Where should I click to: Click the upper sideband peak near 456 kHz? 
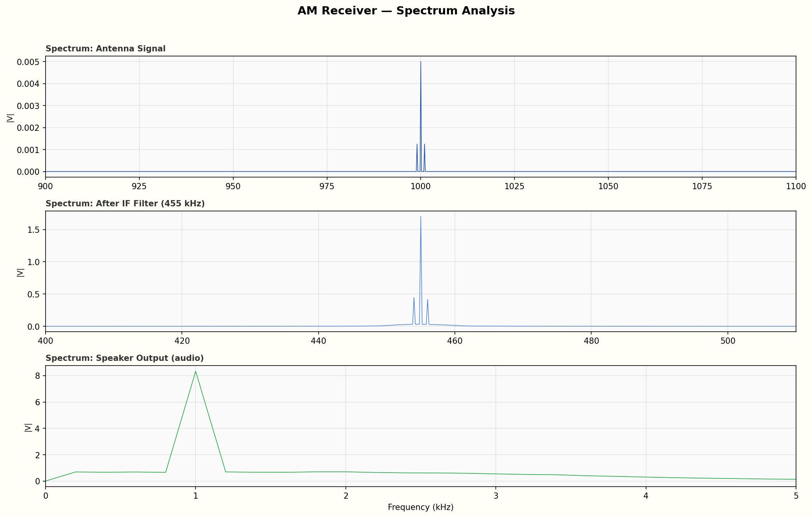click(428, 300)
